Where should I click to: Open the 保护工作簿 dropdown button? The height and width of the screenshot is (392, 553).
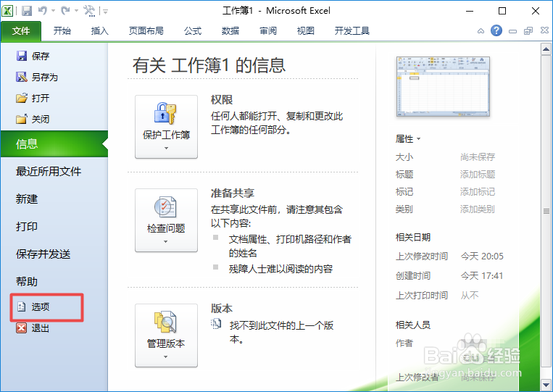[166, 127]
